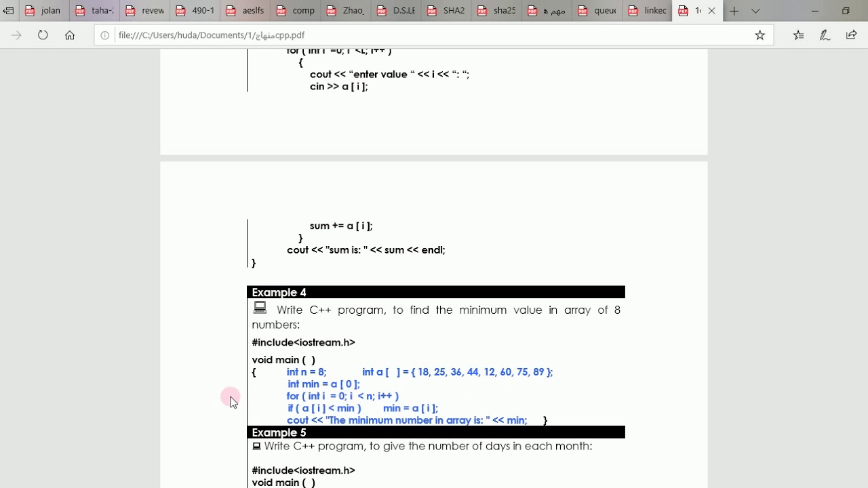The height and width of the screenshot is (488, 868).
Task: Switch to the 490-1 tab
Action: tap(195, 11)
